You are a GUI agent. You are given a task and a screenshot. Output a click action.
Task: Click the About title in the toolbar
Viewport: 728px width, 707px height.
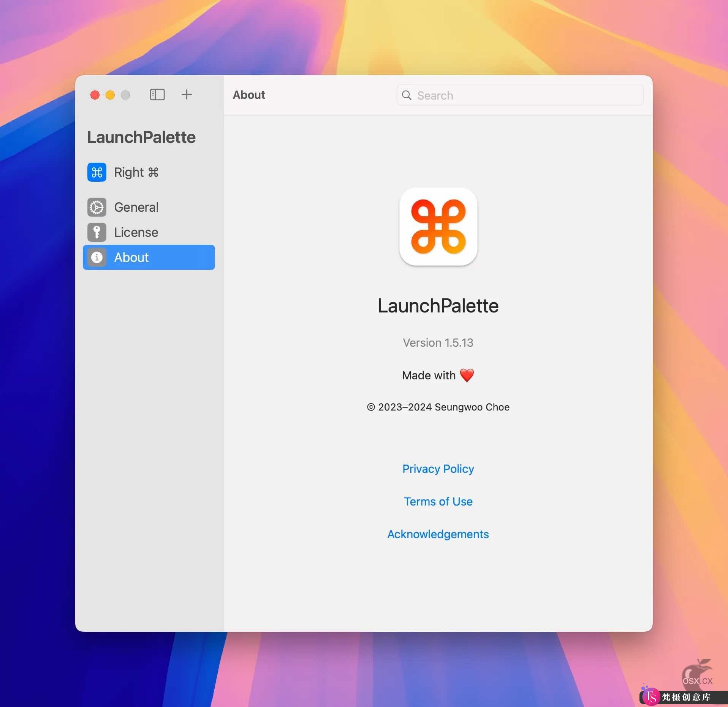point(249,95)
